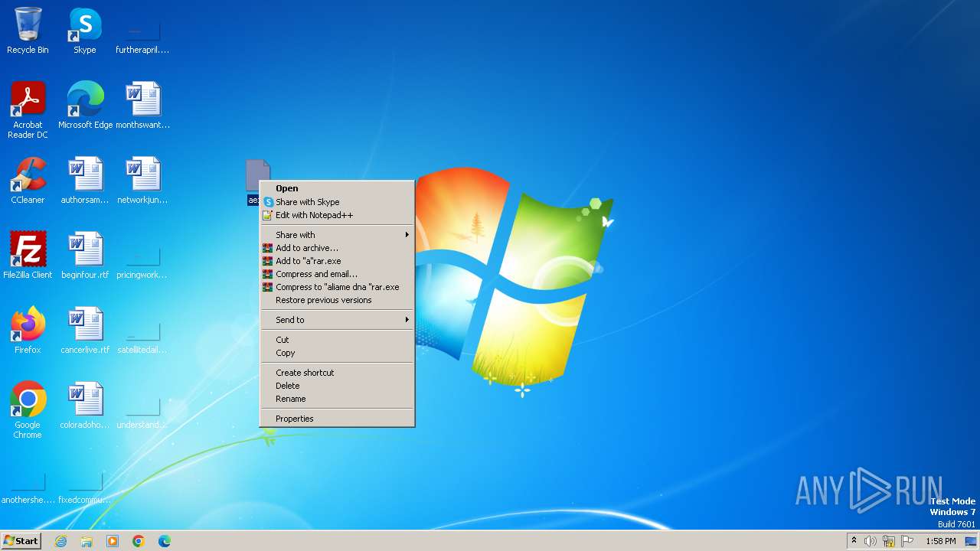Choose Add to "a"rar.exe
Viewport: 980px width, 551px height.
click(337, 261)
